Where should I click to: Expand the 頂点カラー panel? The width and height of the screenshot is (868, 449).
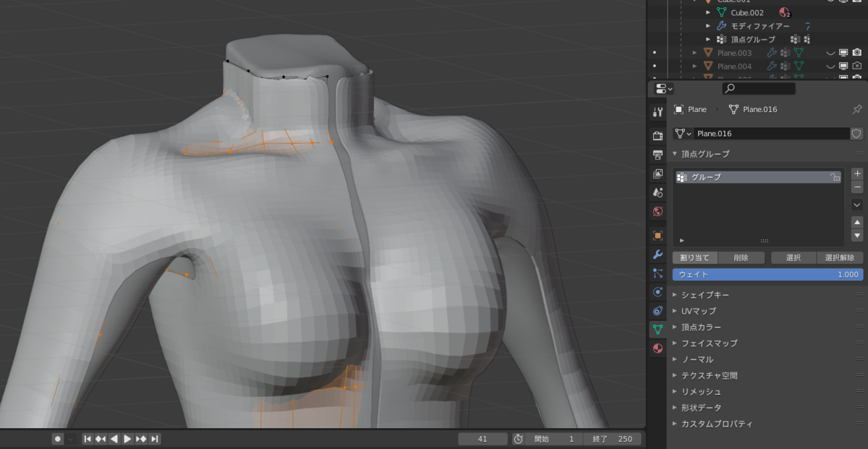coord(675,327)
